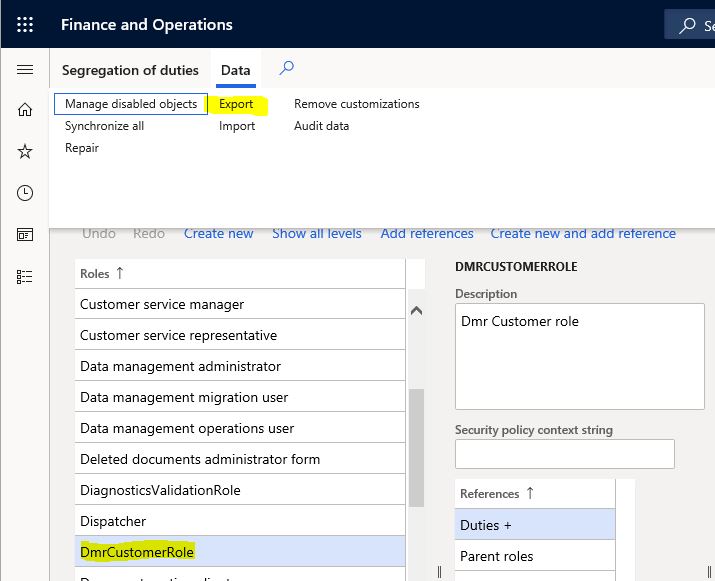Expand the hamburger navigation menu
Screen dimensions: 715x581
(x=25, y=69)
